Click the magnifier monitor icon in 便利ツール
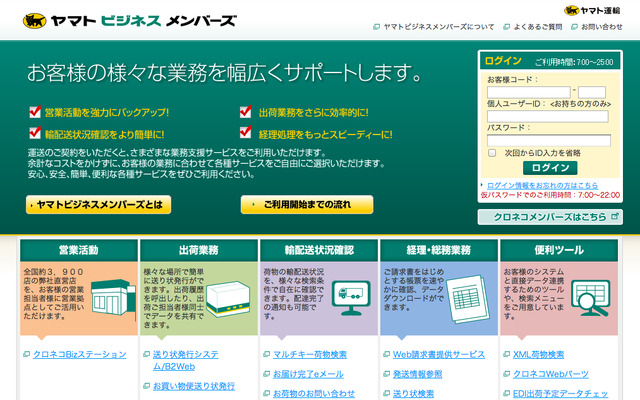640x400 pixels. (590, 298)
